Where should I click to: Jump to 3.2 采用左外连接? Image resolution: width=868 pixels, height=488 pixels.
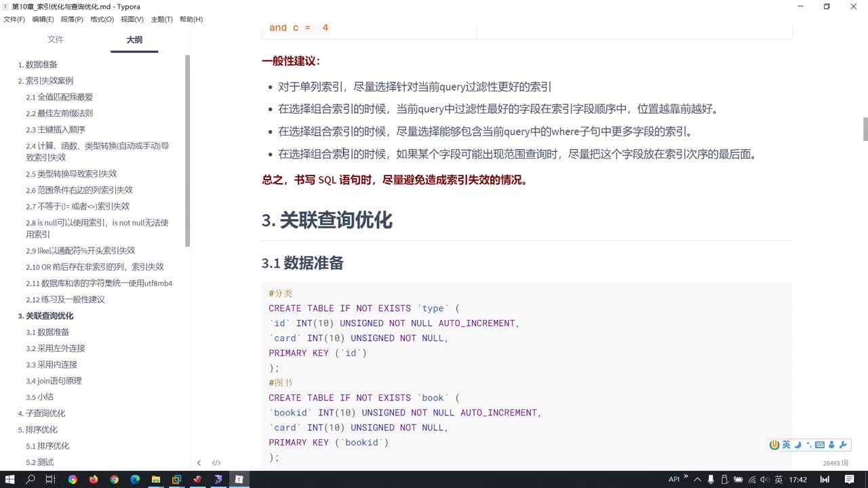pos(56,348)
